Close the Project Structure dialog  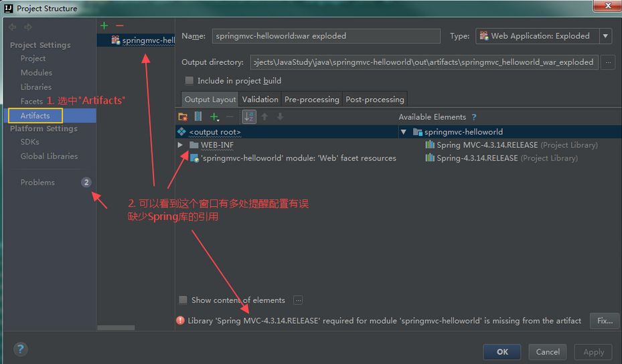[x=607, y=5]
